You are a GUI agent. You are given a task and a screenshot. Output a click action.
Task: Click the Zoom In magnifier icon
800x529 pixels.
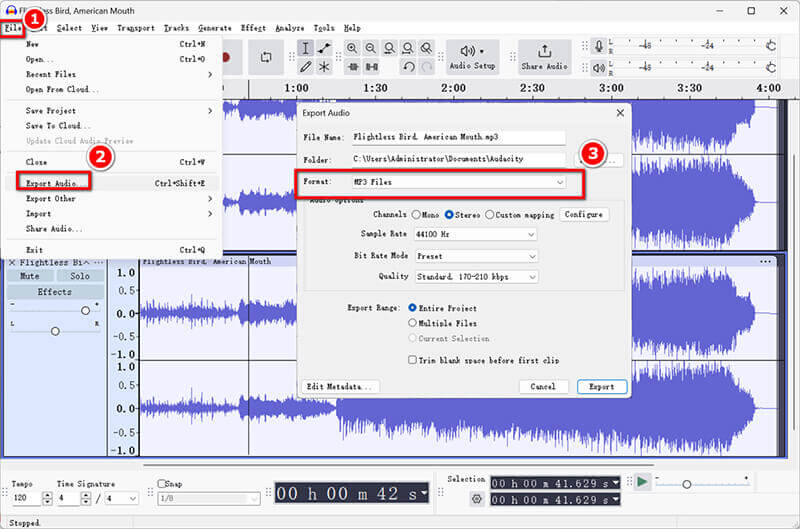tap(352, 48)
